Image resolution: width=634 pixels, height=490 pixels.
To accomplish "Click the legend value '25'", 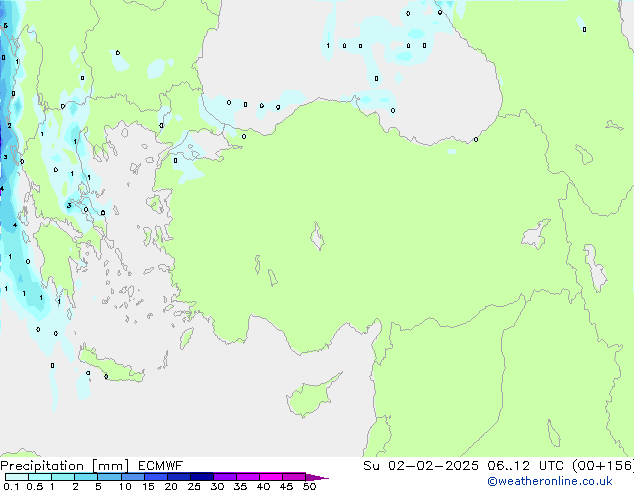I will click(194, 486).
